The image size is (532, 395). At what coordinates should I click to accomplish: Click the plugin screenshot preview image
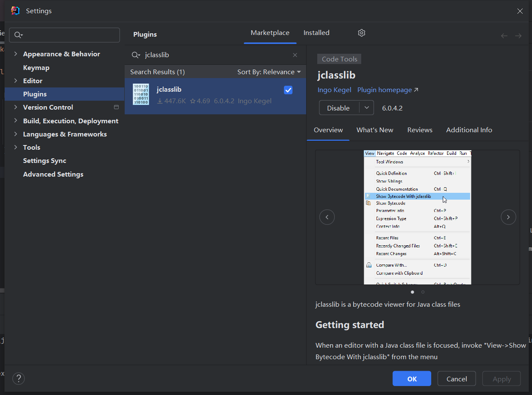point(418,217)
